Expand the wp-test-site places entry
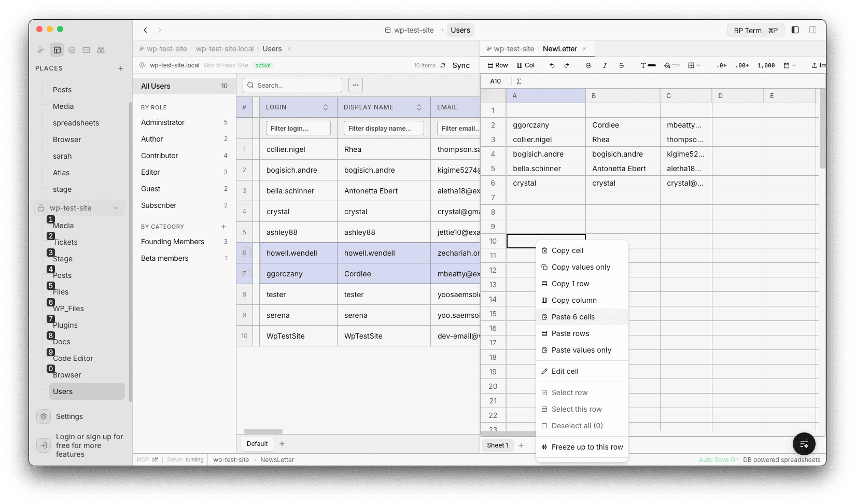Viewport: 855px width, 504px height. click(x=115, y=207)
